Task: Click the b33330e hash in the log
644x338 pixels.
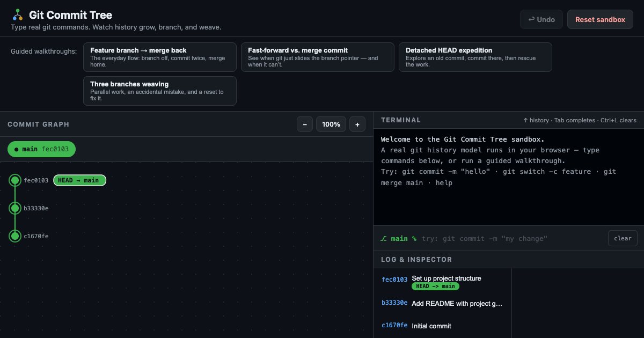Action: [x=394, y=303]
